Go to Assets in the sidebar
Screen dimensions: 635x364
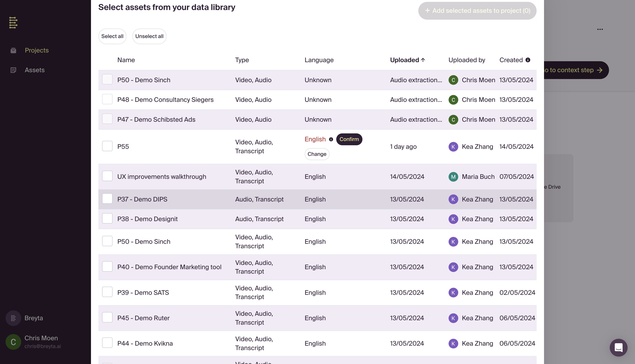[x=35, y=70]
